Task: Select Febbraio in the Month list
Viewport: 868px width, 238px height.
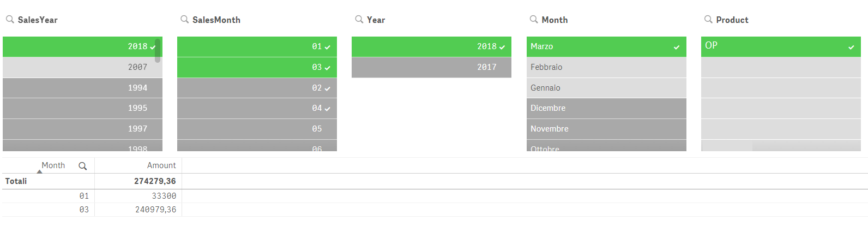Action: coord(606,67)
